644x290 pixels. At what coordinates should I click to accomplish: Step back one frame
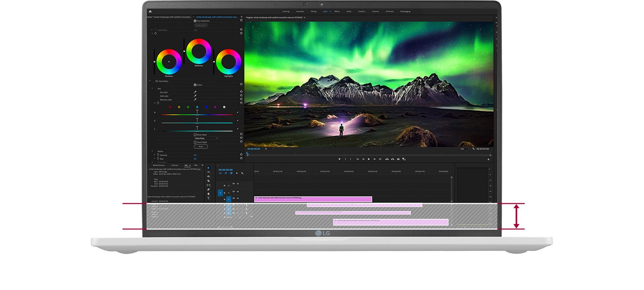[363, 159]
